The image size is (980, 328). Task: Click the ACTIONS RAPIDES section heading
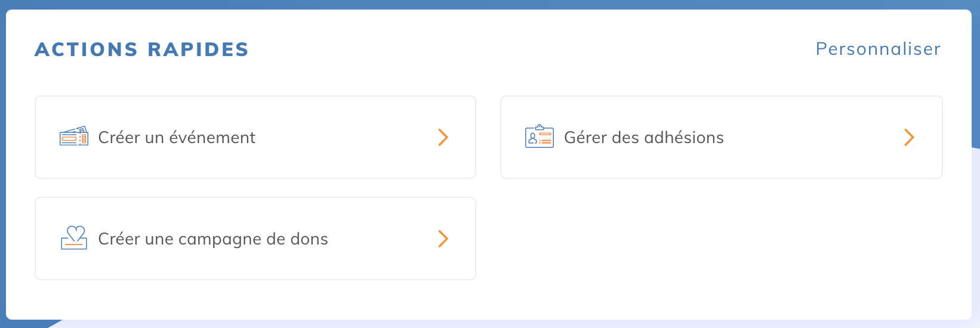tap(141, 49)
